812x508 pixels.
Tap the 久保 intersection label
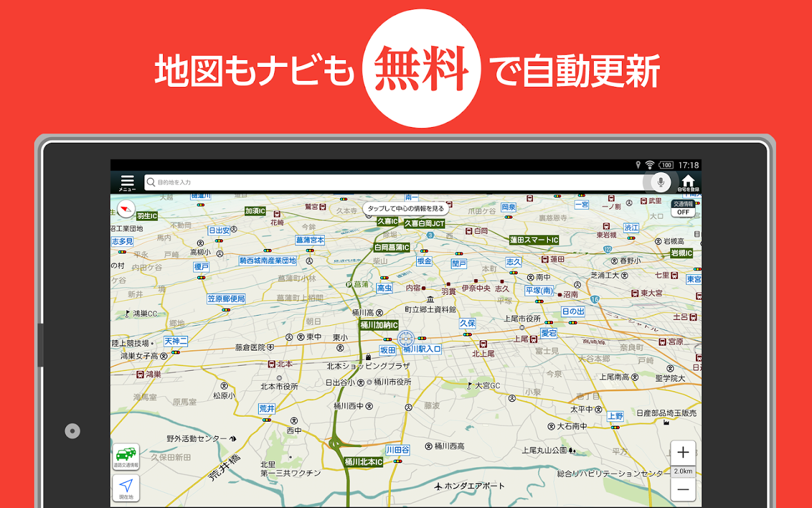(467, 323)
